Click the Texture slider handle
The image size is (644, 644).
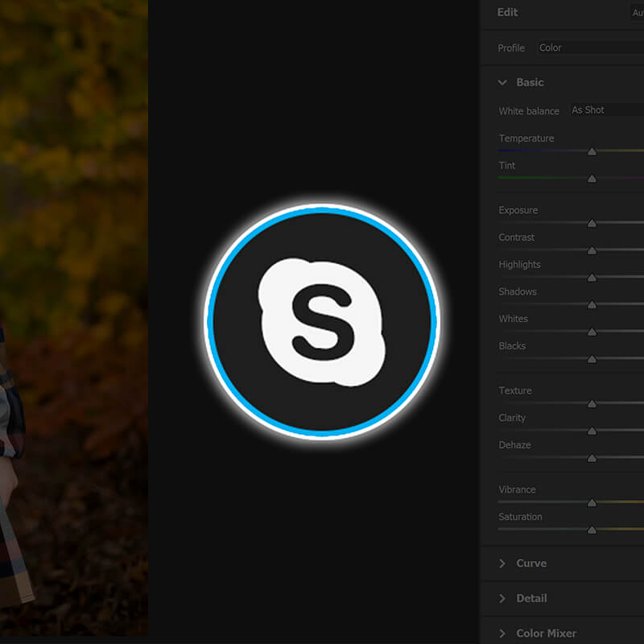point(592,404)
